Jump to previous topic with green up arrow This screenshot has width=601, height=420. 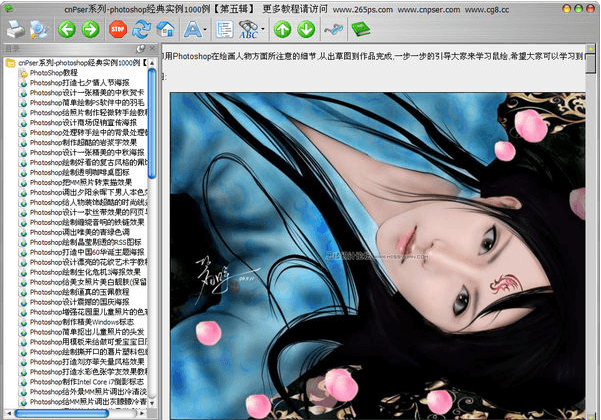pos(282,30)
